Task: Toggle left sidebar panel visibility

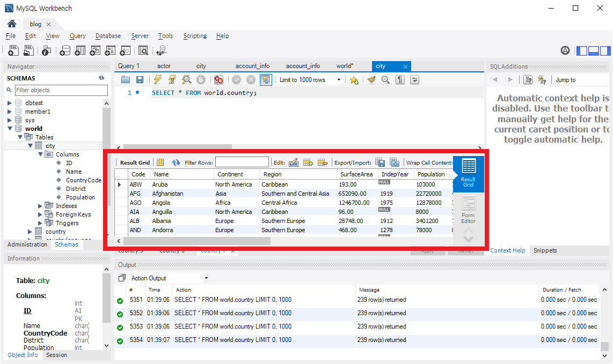Action: click(582, 51)
